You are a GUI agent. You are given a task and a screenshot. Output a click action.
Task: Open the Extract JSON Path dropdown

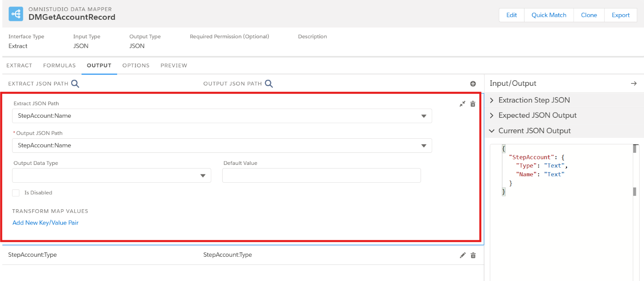423,116
